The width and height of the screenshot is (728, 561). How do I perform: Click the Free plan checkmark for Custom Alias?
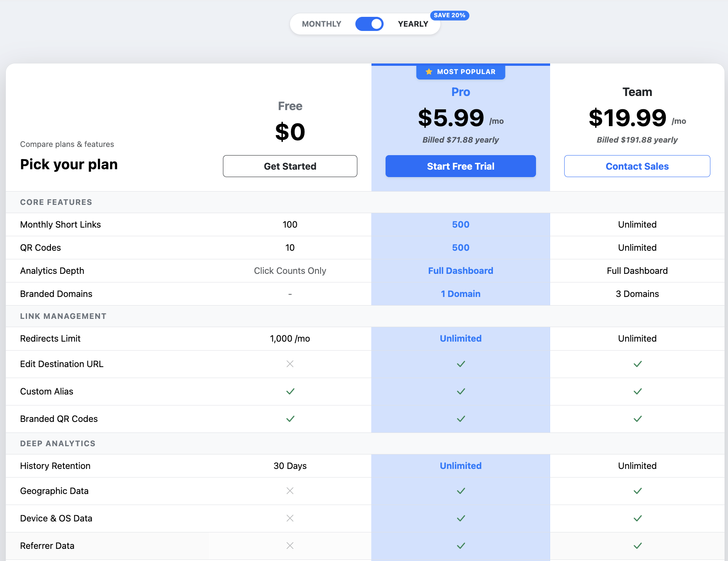[x=290, y=391]
